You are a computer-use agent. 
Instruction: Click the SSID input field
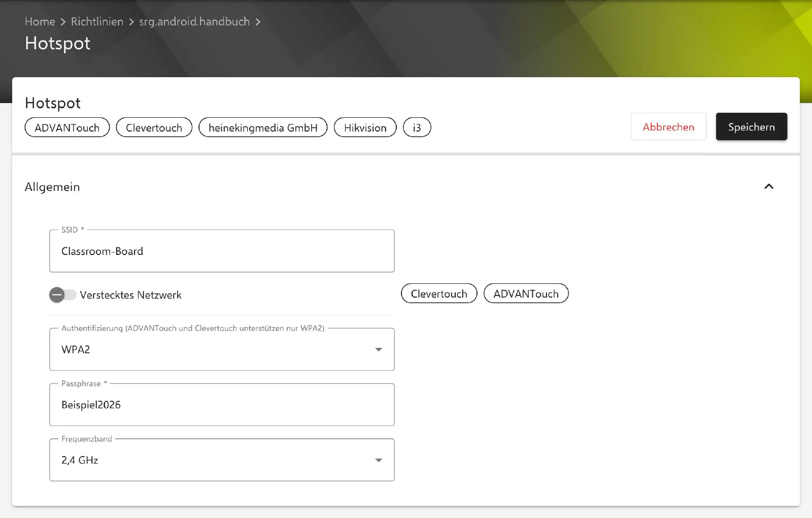222,251
